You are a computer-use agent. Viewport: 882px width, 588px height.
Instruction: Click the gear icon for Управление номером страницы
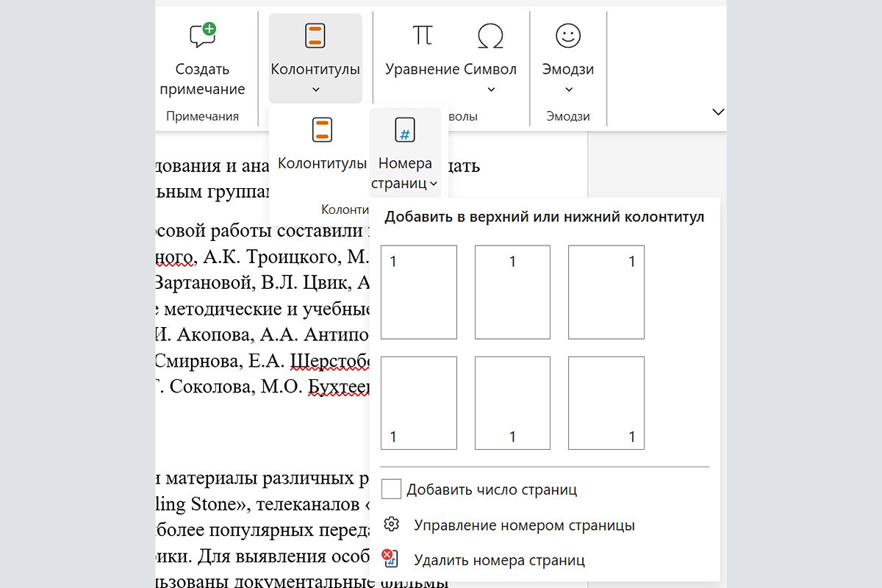(391, 525)
